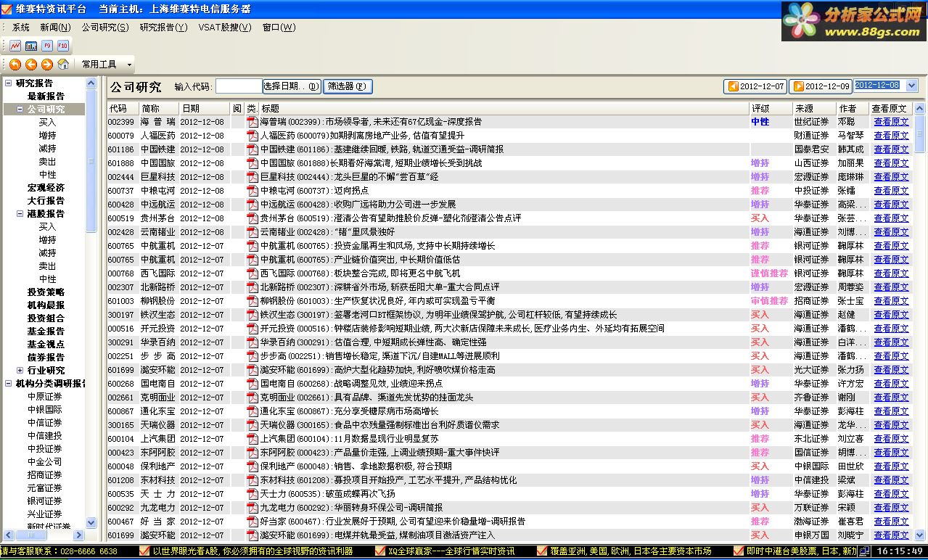Open the 新闻(N) menu

(x=55, y=28)
